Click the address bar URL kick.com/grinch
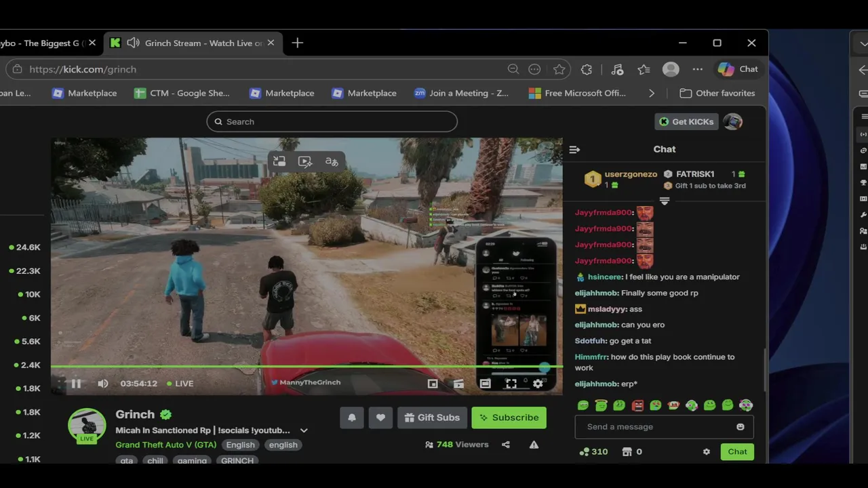 (83, 69)
